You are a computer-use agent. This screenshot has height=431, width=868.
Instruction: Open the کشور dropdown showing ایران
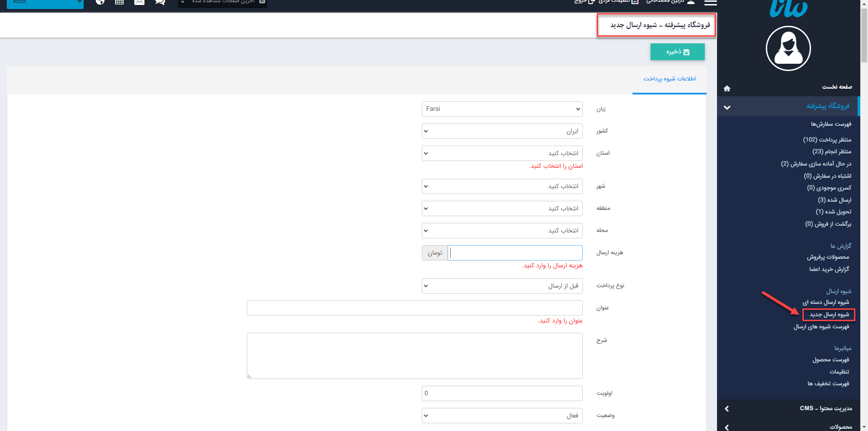pyautogui.click(x=502, y=131)
